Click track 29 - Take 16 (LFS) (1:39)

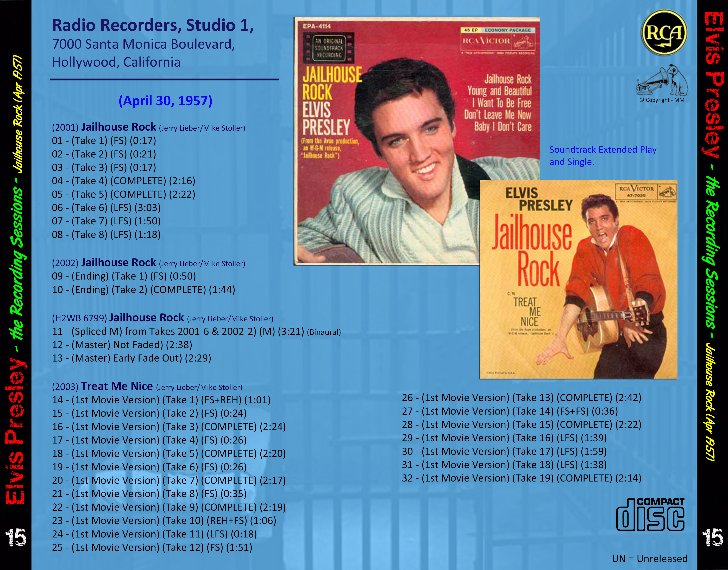(504, 438)
